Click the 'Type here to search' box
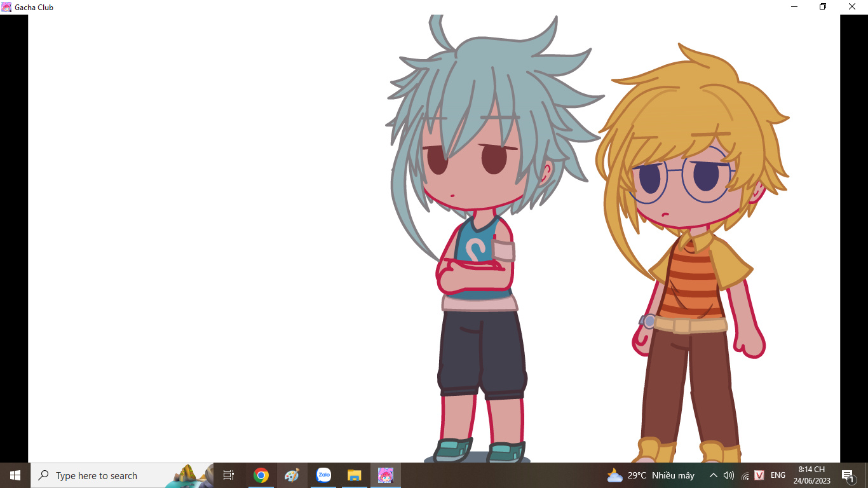868x488 pixels. click(x=122, y=475)
